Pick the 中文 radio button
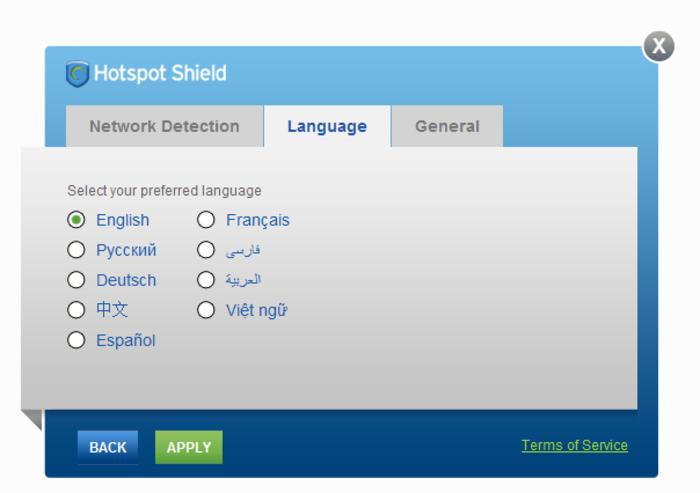The width and height of the screenshot is (700, 493). pyautogui.click(x=76, y=310)
